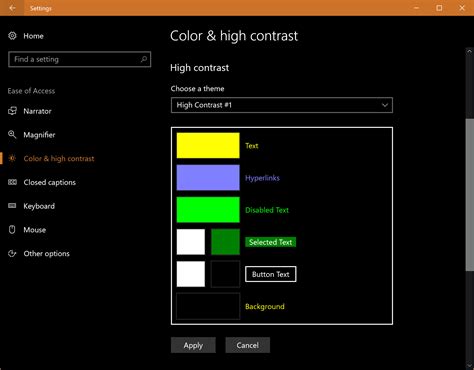This screenshot has height=370, width=474.
Task: Pick the dark green Selected Text background swatch
Action: pos(225,242)
